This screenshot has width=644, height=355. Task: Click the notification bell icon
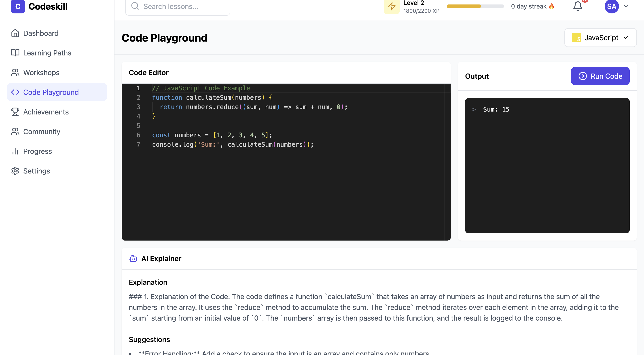tap(578, 6)
